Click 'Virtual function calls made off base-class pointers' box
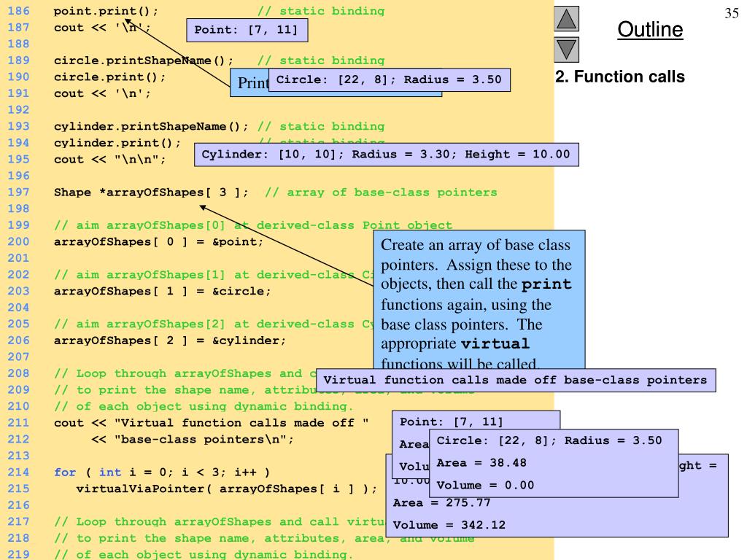 pyautogui.click(x=516, y=380)
